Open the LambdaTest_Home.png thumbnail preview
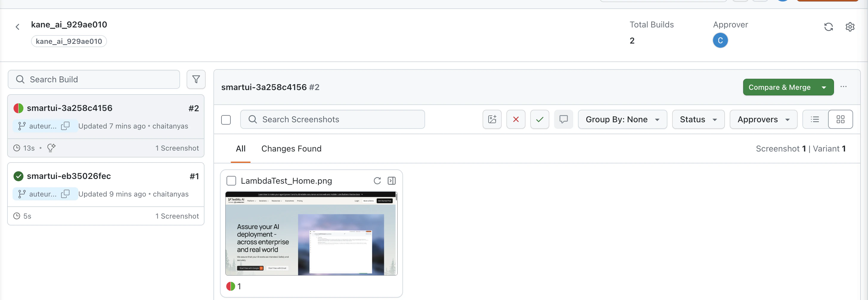This screenshot has width=868, height=300. point(311,233)
